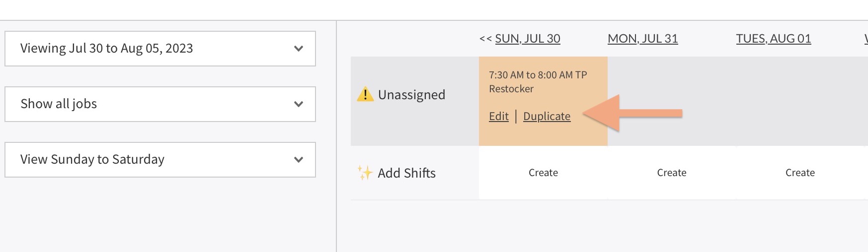Click the previous week double-arrow
This screenshot has height=252, width=868.
click(485, 39)
